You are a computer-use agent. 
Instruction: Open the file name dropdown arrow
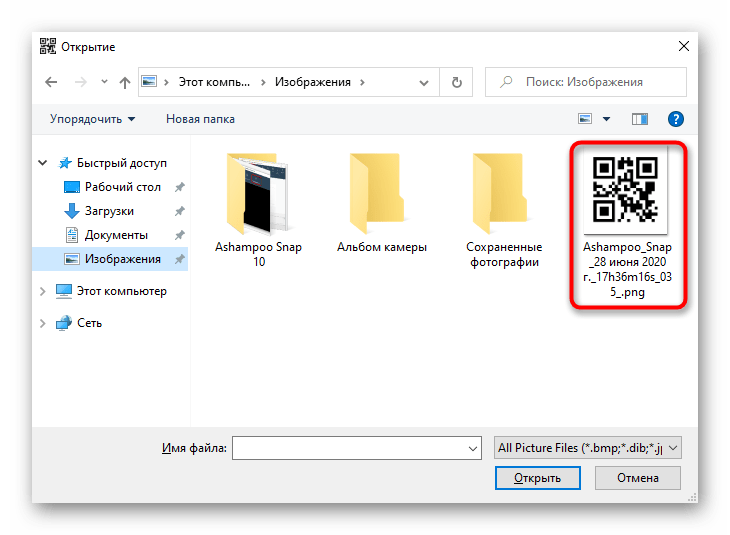click(x=473, y=448)
